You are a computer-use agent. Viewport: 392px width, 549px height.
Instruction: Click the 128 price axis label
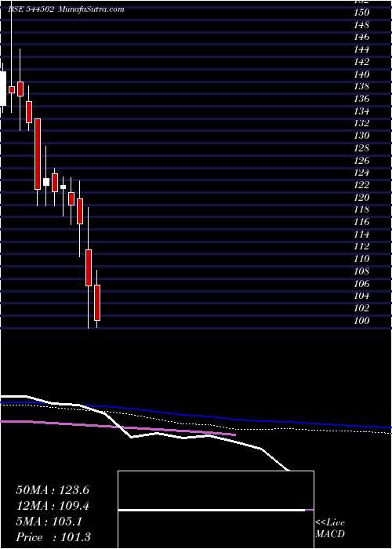click(361, 148)
